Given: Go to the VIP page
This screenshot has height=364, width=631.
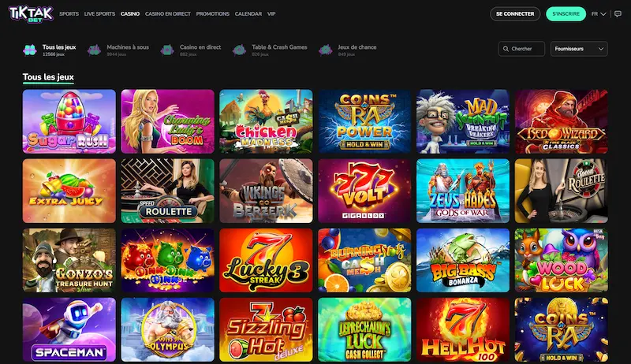Looking at the screenshot, I should tap(271, 13).
